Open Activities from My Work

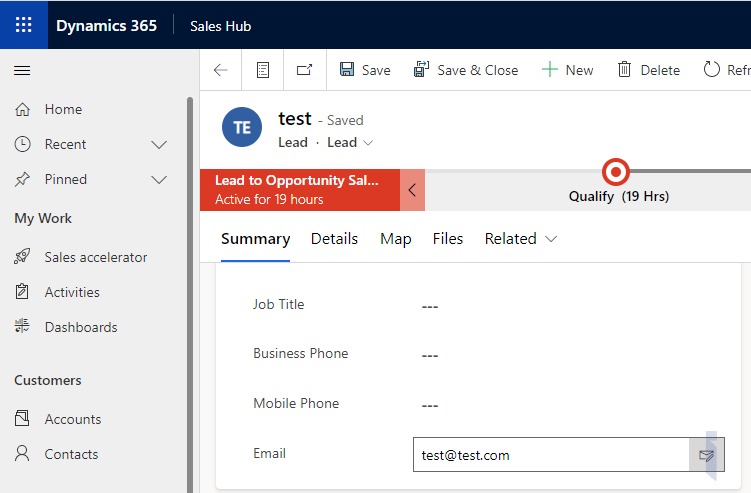[x=72, y=292]
